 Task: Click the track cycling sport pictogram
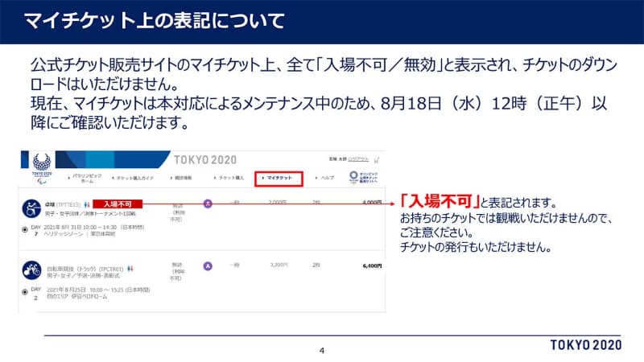coord(31,270)
